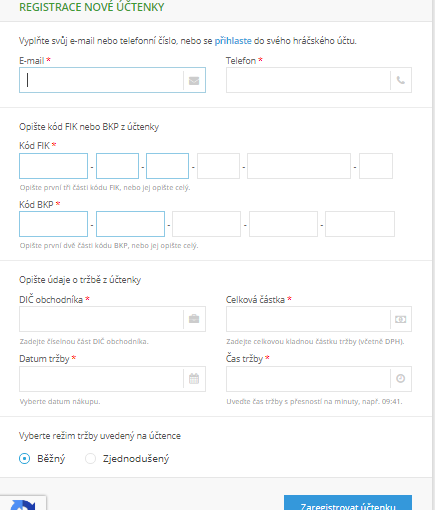The height and width of the screenshot is (510, 435).
Task: Click the clock icon for Čas tržby
Action: [x=401, y=379]
